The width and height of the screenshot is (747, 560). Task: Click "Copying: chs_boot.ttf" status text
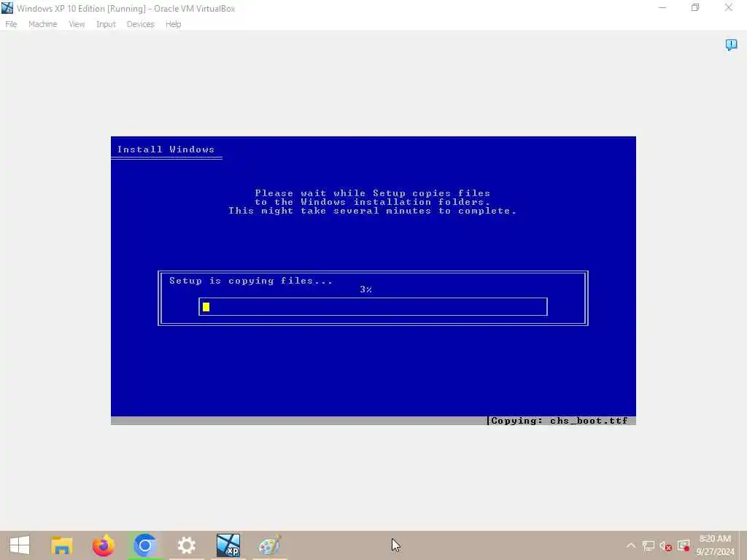[560, 421]
